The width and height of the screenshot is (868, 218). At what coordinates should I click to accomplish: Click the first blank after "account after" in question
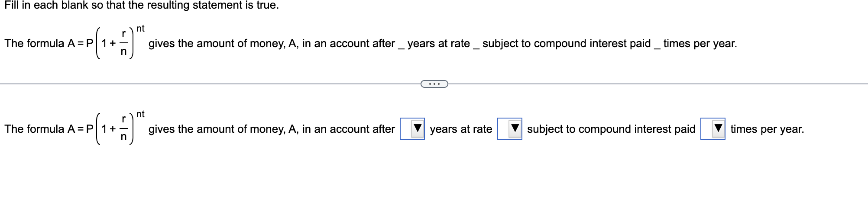[x=401, y=48]
